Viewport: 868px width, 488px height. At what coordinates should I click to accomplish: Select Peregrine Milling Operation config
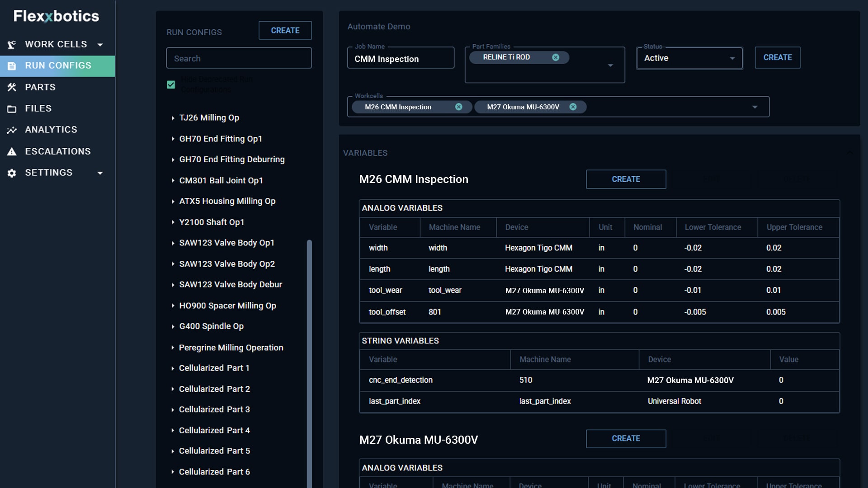(x=231, y=347)
